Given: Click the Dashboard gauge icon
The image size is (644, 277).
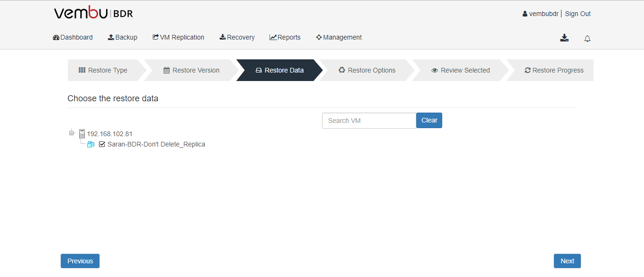Looking at the screenshot, I should coord(56,37).
